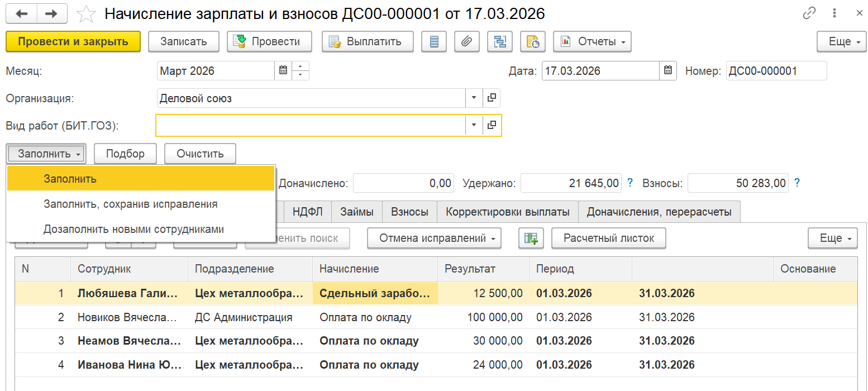Open the table Еще menu
The height and width of the screenshot is (391, 868).
833,238
